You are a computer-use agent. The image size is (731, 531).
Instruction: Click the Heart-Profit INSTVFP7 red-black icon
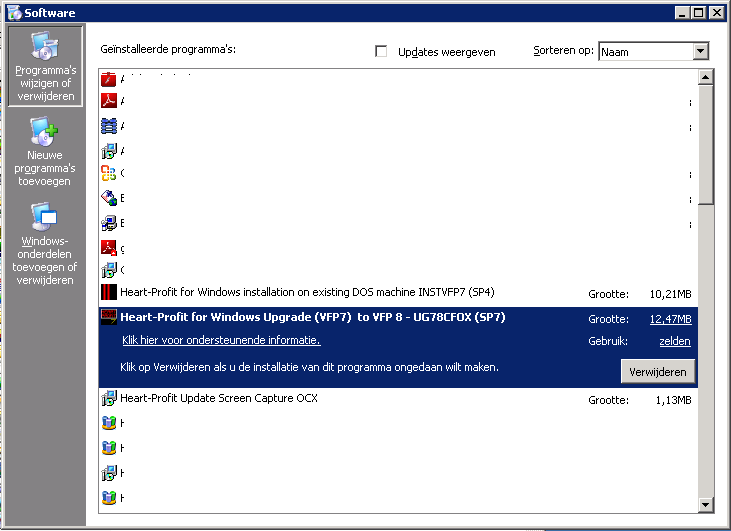click(109, 292)
